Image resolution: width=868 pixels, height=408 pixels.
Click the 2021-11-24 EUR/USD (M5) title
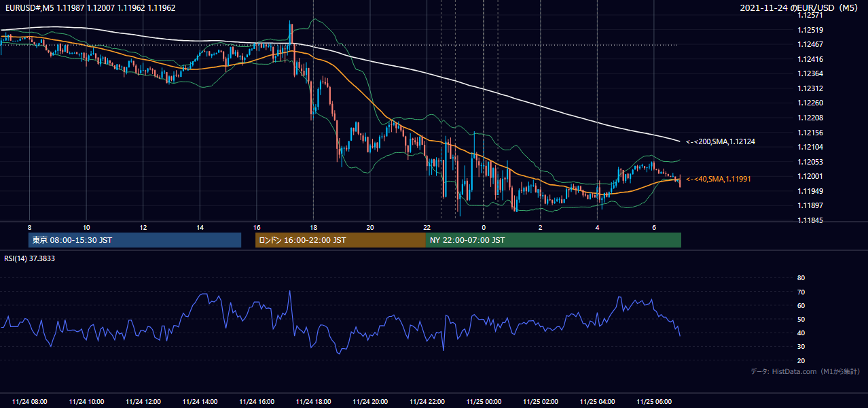(800, 7)
